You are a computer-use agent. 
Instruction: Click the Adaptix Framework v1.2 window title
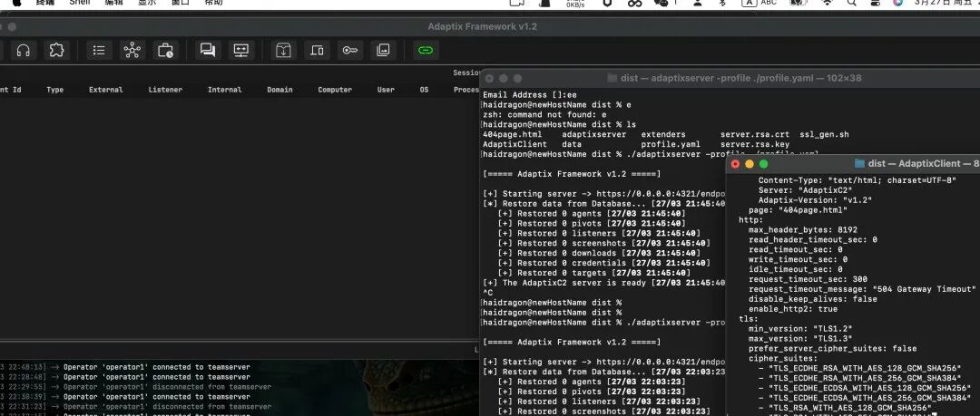[483, 27]
